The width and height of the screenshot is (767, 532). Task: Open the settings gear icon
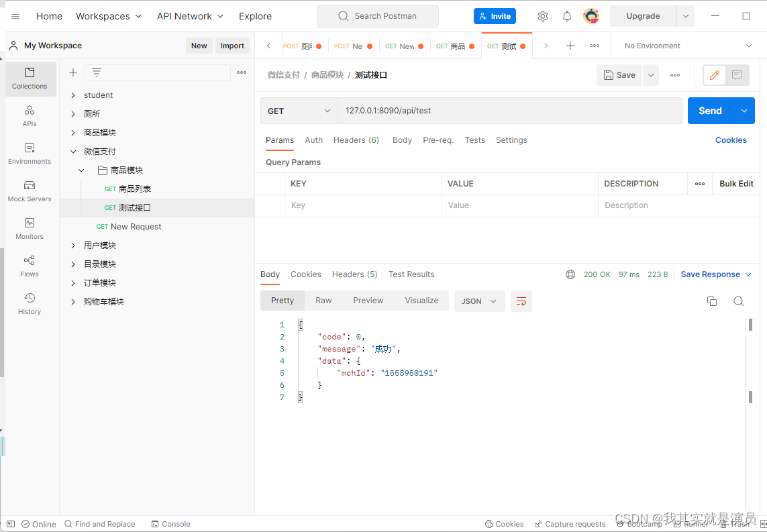(542, 16)
